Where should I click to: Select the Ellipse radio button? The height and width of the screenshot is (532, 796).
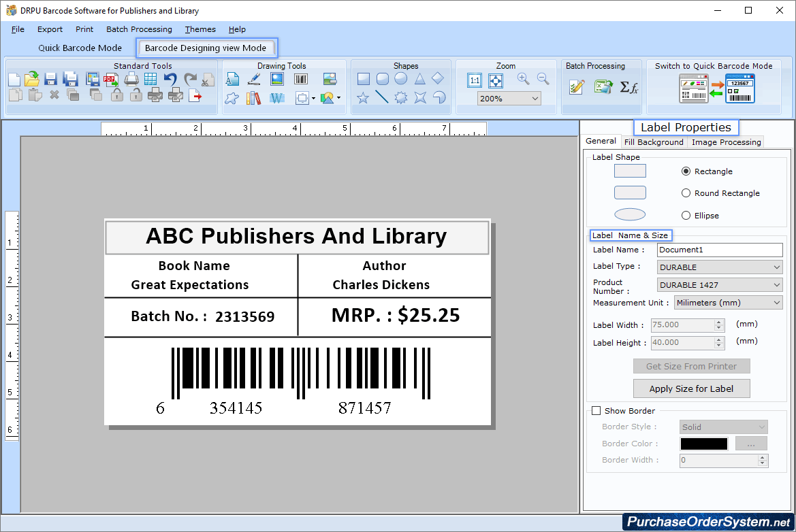(686, 216)
